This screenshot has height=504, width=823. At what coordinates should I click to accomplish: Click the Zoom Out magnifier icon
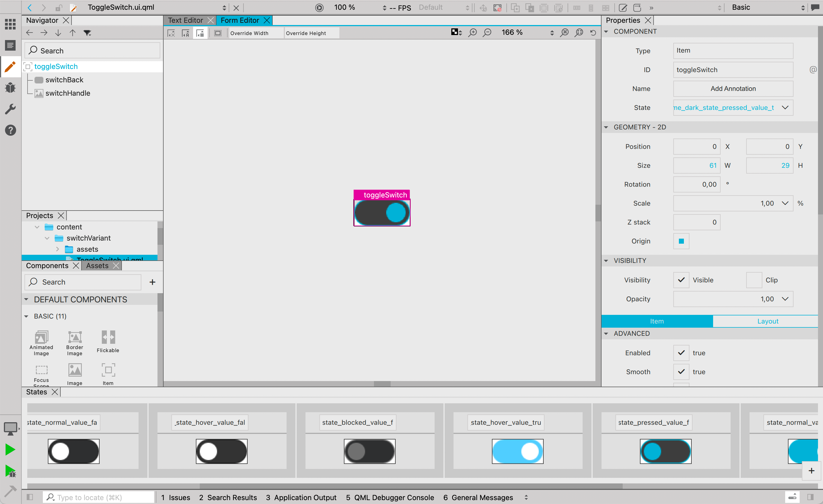click(487, 32)
